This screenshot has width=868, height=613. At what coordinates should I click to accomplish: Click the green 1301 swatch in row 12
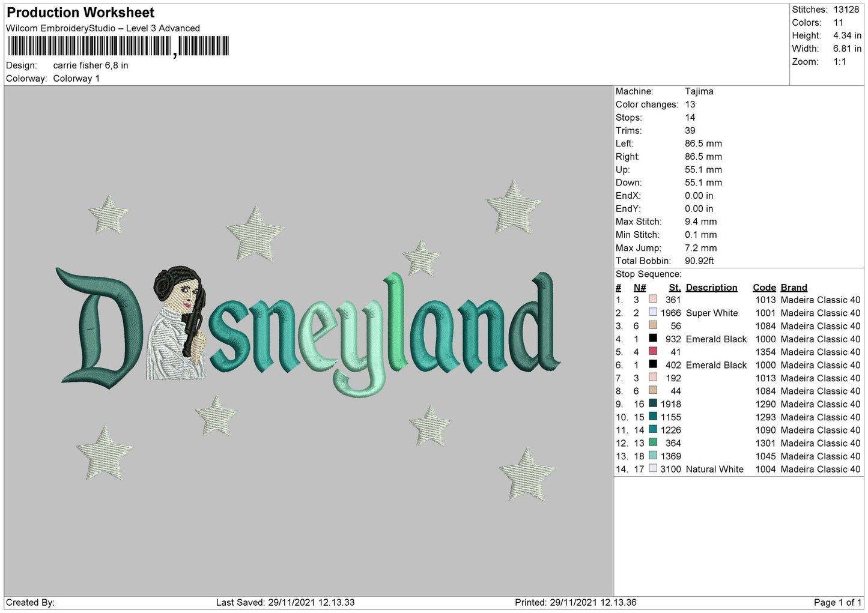(x=653, y=442)
